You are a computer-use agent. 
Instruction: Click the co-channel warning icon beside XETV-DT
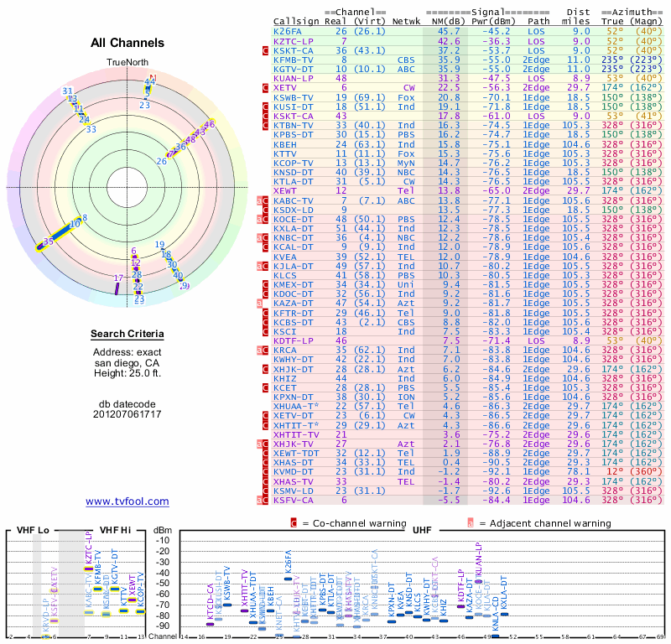click(265, 416)
